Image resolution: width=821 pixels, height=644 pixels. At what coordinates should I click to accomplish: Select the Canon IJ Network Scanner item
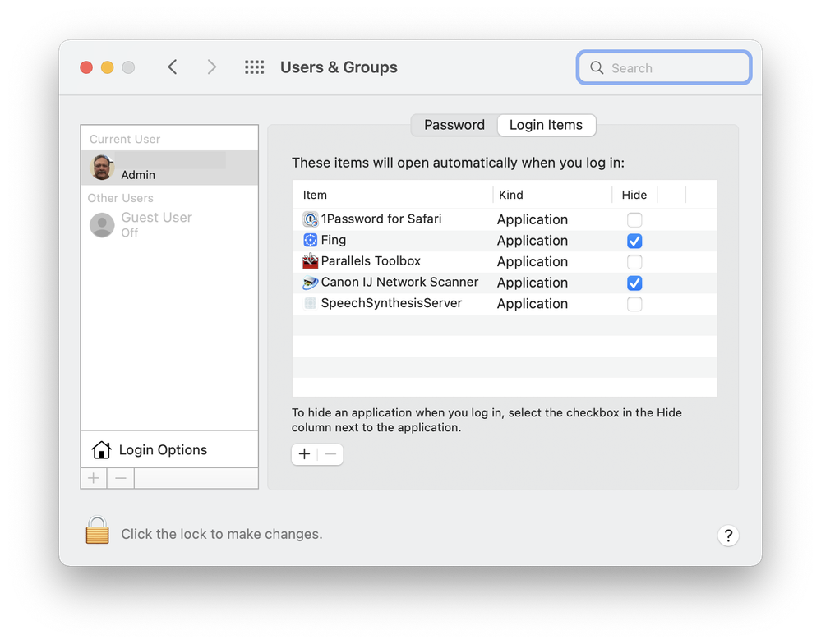[x=399, y=283]
